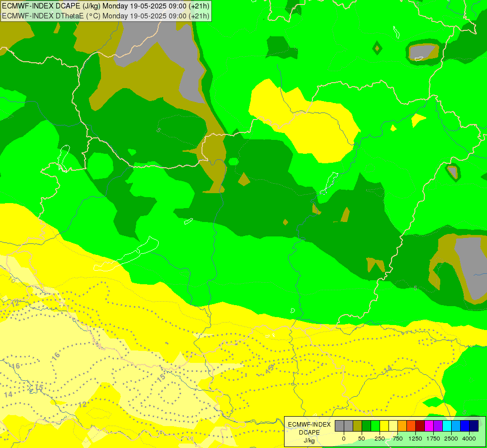Click the contour label 10

coord(11,279)
